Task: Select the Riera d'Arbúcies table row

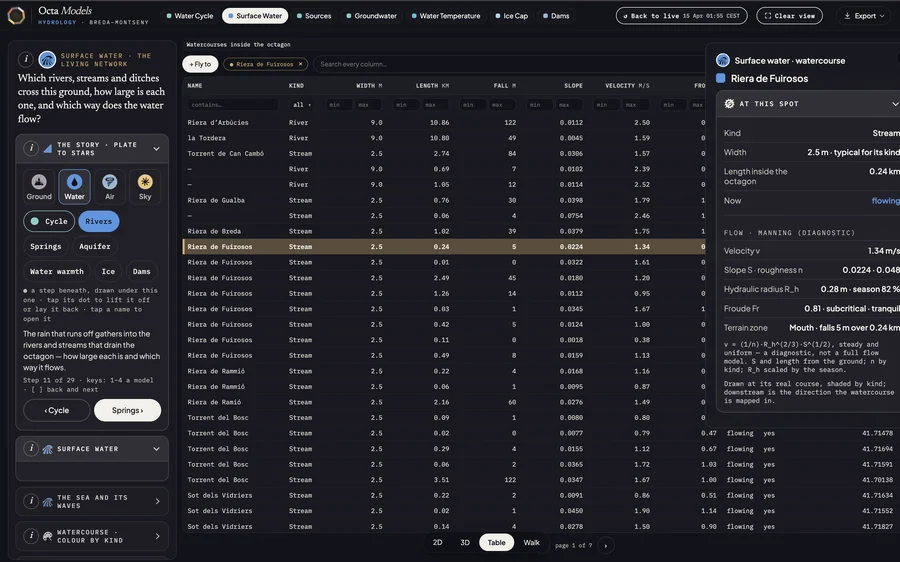Action: point(444,122)
